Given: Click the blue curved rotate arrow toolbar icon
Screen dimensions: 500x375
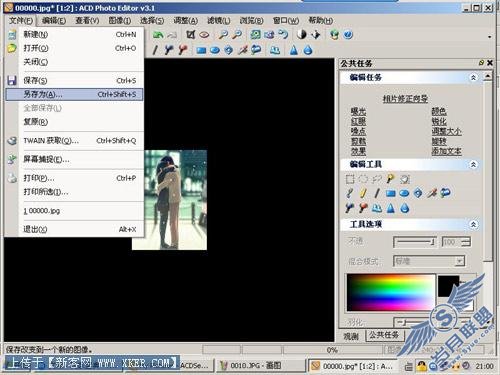Looking at the screenshot, I should pos(283,34).
